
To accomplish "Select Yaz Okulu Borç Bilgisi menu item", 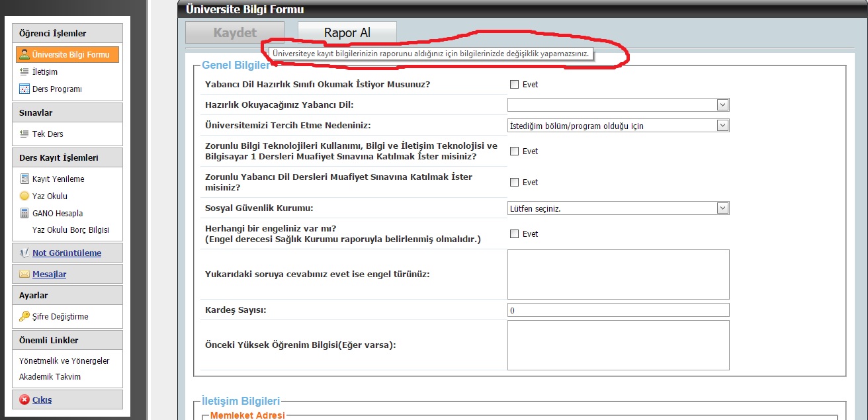I will (x=70, y=230).
